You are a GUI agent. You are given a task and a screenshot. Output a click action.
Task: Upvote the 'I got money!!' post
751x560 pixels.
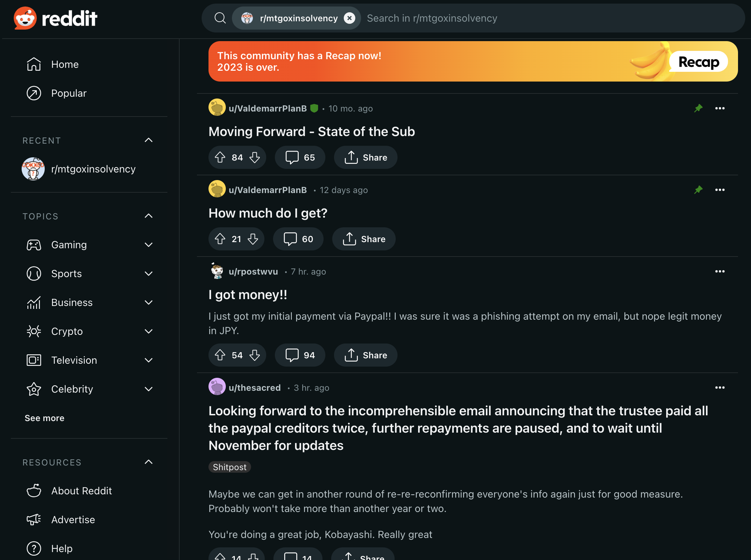220,355
